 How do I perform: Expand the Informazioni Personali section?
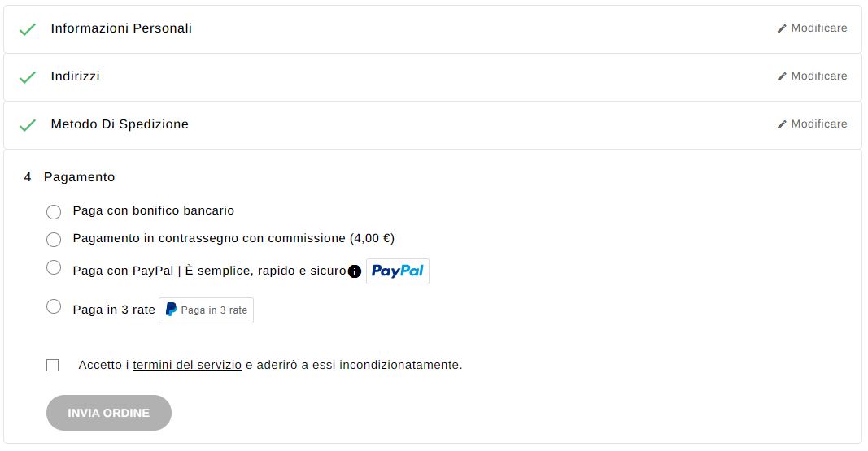(121, 28)
